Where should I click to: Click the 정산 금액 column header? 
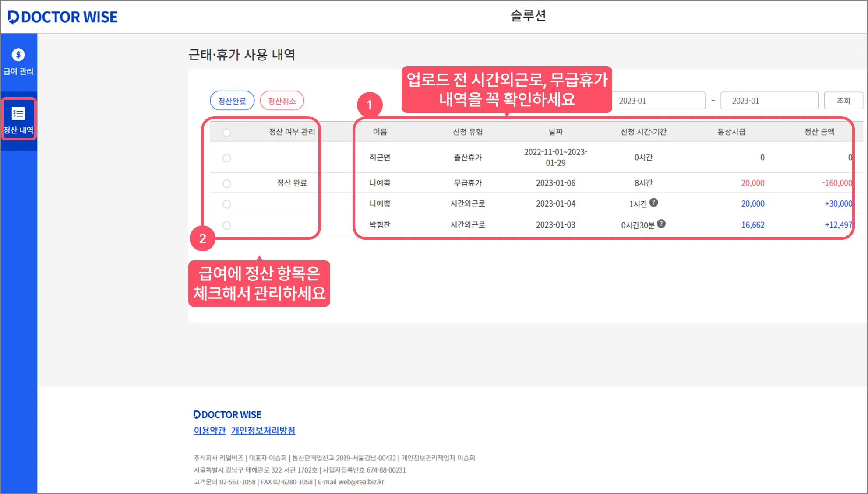[819, 132]
